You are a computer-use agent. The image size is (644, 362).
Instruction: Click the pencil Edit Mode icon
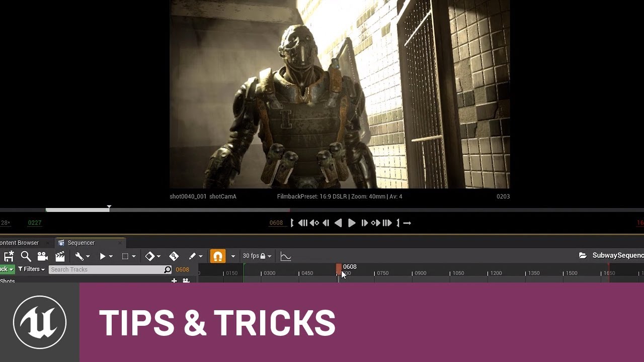[x=192, y=256]
